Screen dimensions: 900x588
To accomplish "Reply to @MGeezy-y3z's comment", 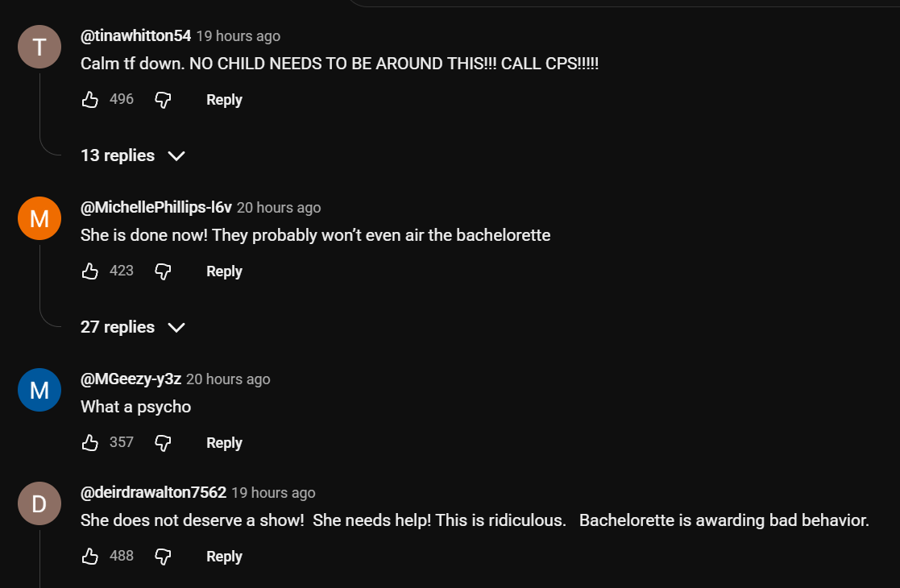I will (224, 443).
